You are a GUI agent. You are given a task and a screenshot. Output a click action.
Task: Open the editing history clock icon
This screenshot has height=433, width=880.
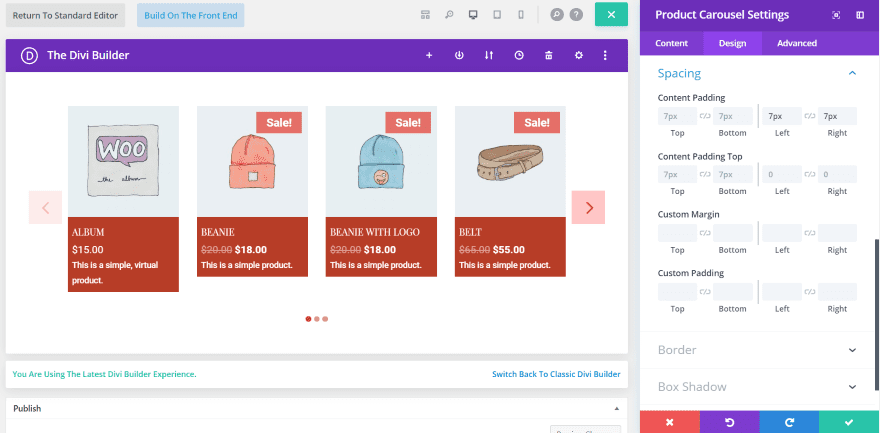519,55
